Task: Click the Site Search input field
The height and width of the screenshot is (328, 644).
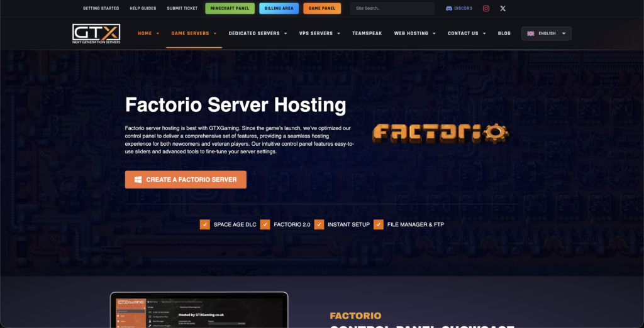Action: (x=392, y=8)
